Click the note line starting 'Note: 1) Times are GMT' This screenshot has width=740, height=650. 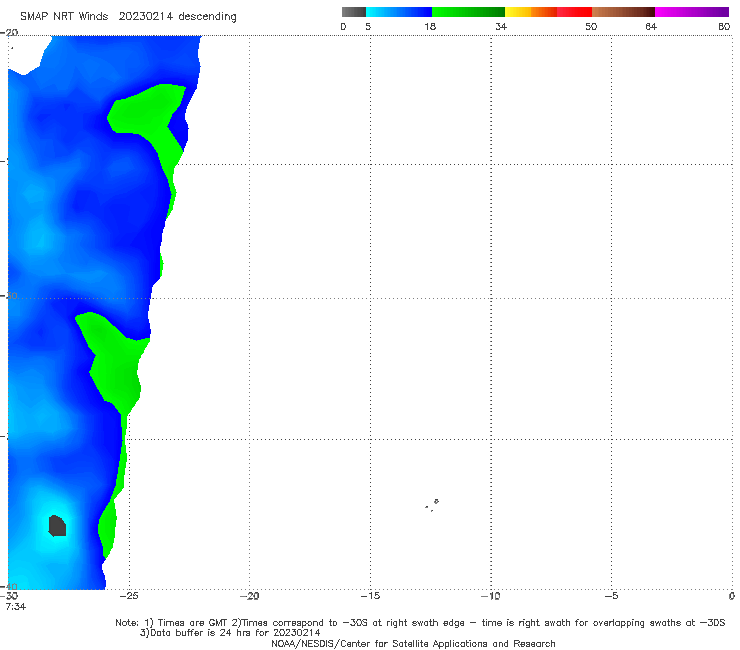[x=420, y=623]
